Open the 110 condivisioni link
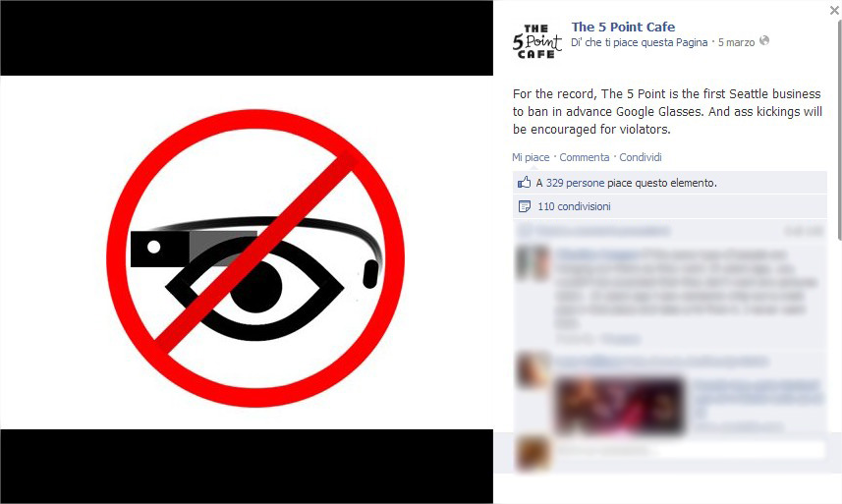 (574, 206)
